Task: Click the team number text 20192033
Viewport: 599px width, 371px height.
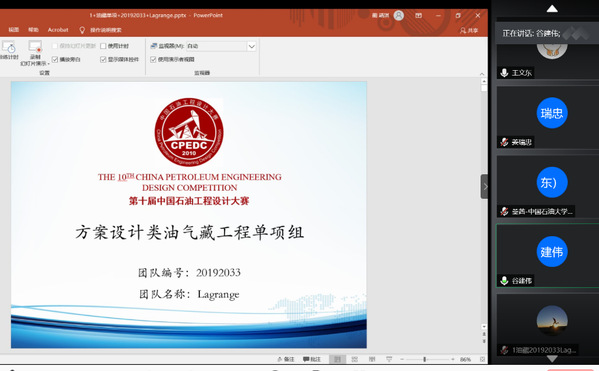Action: coord(218,273)
